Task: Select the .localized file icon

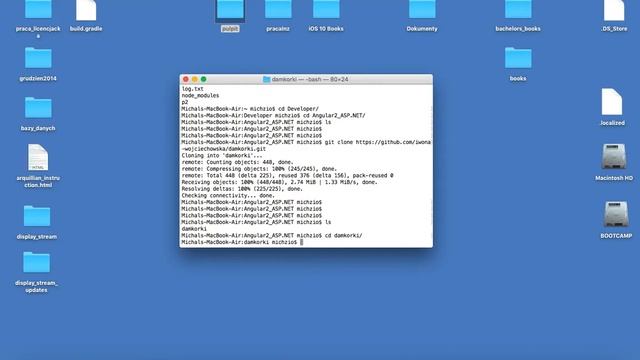Action: click(612, 102)
